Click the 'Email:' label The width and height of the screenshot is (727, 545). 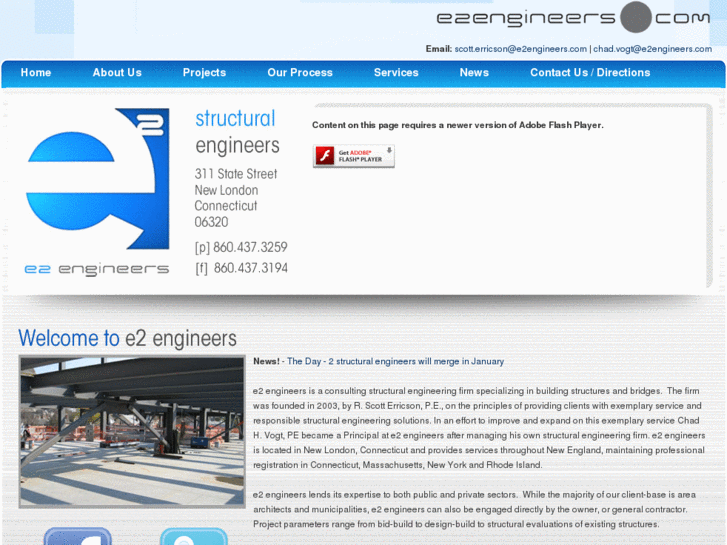[439, 49]
